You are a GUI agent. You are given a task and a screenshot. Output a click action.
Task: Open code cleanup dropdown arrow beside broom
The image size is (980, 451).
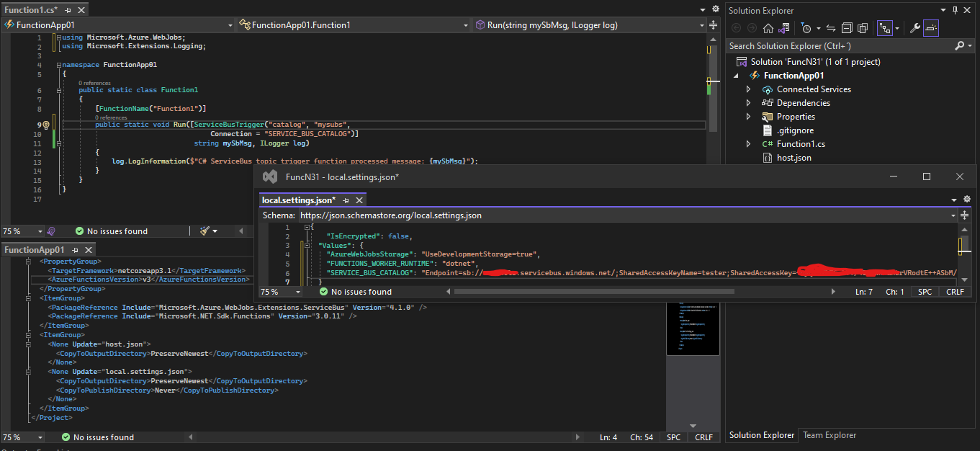pyautogui.click(x=215, y=231)
